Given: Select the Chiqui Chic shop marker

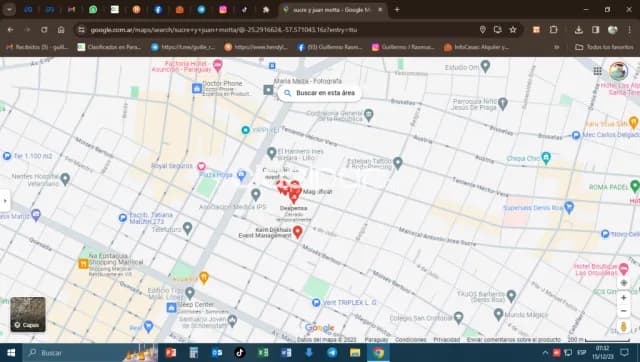Looking at the screenshot, I should click(546, 157).
